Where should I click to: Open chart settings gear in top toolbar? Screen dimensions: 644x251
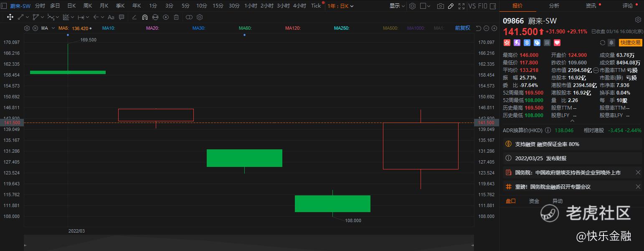tap(413, 6)
